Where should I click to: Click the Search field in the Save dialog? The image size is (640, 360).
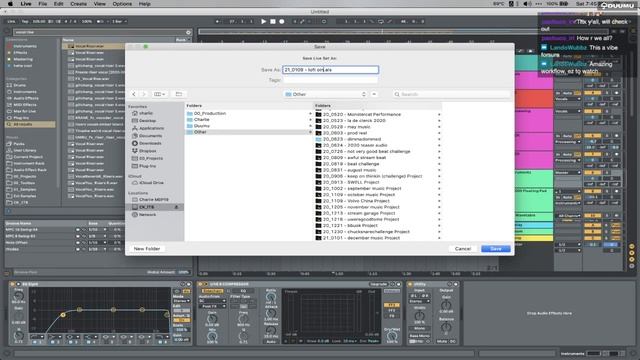[x=451, y=94]
